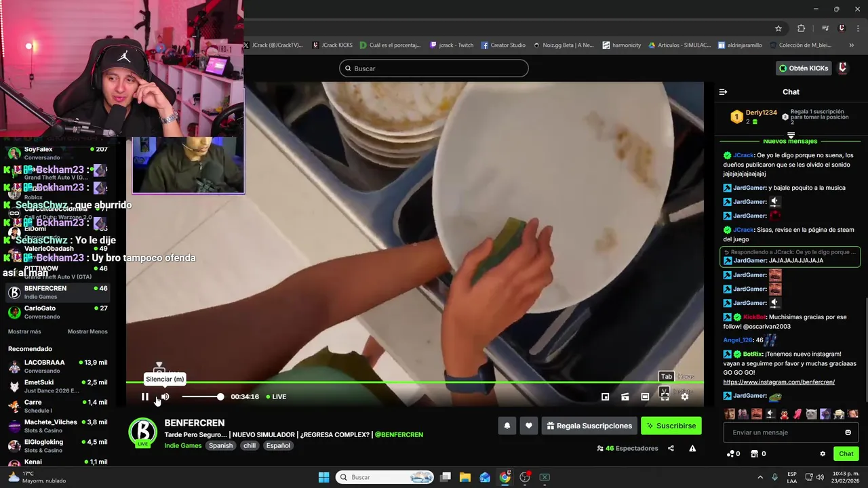Select the Spanish tag
Image resolution: width=868 pixels, height=488 pixels.
220,445
